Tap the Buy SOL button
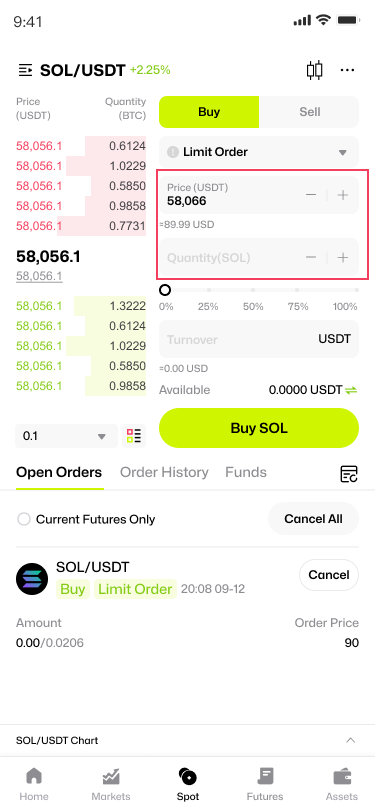The image size is (375, 812). [x=259, y=428]
